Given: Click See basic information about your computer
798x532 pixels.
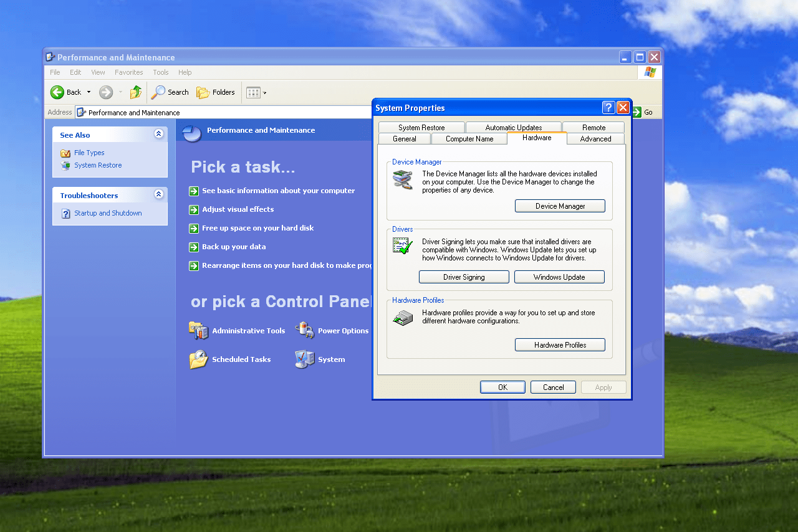Looking at the screenshot, I should pyautogui.click(x=278, y=191).
